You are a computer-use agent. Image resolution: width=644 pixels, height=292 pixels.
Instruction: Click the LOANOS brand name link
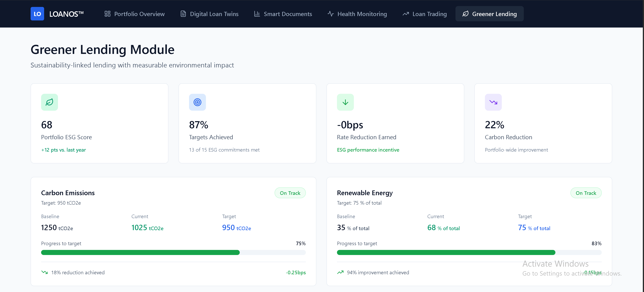66,14
